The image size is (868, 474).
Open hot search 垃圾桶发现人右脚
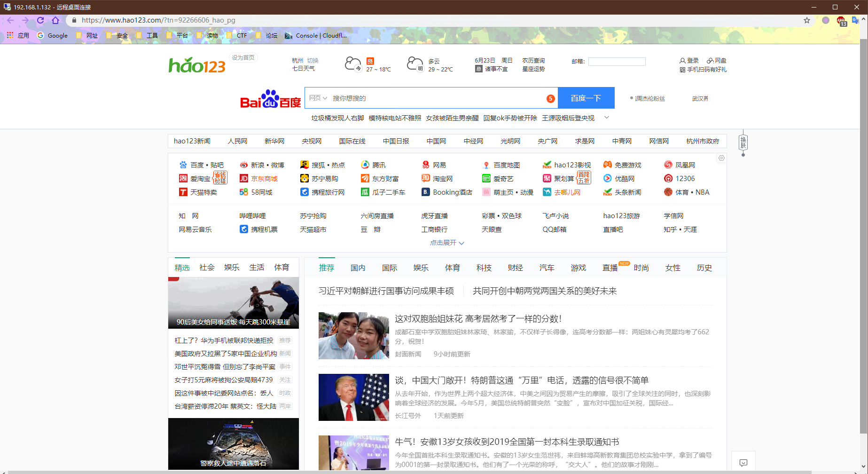pyautogui.click(x=337, y=118)
